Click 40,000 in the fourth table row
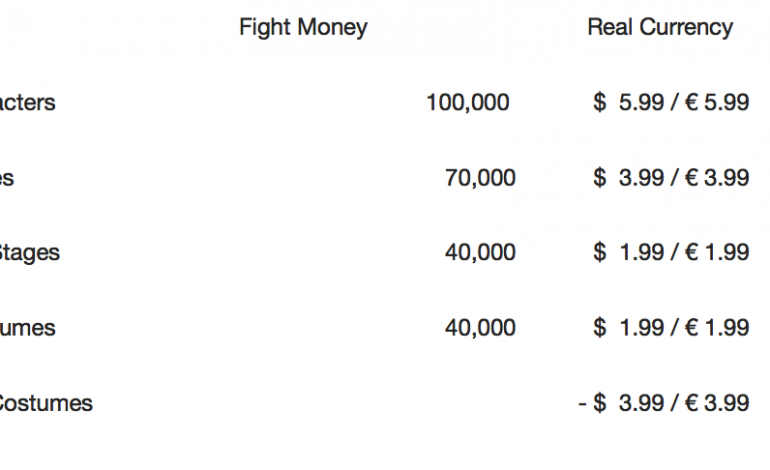770x470 pixels. click(480, 328)
